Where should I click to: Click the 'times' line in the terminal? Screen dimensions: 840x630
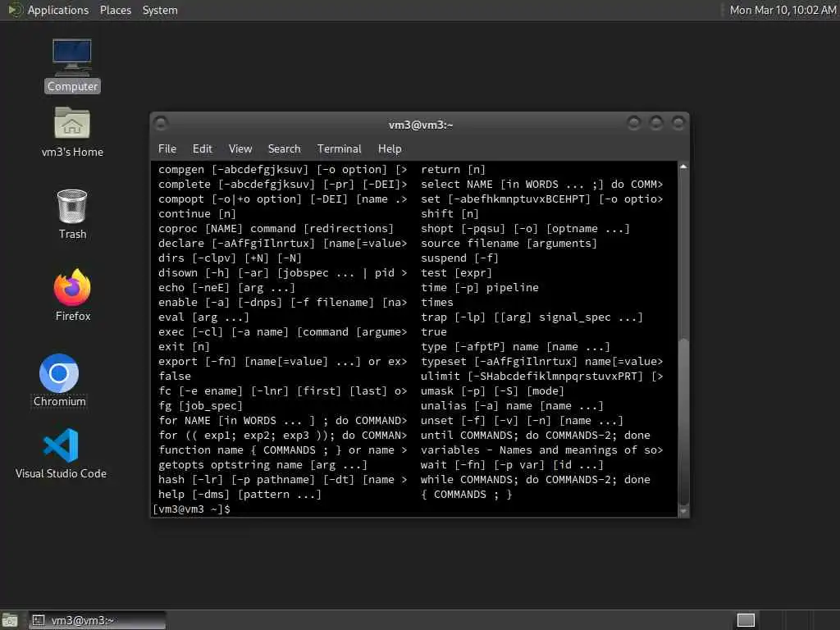tap(437, 302)
